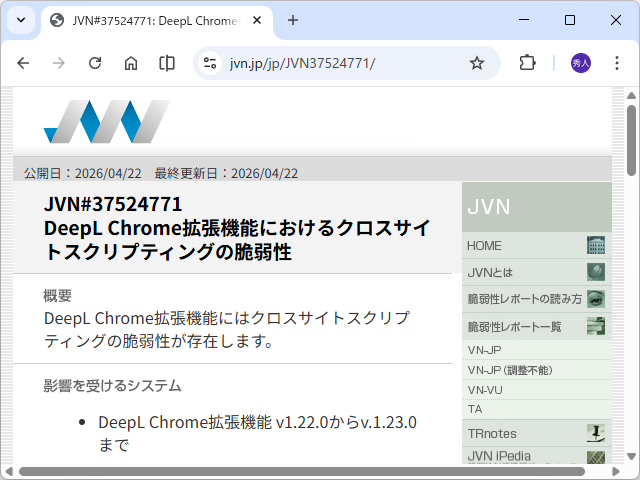Open the VN-VU sidebar link

(537, 390)
